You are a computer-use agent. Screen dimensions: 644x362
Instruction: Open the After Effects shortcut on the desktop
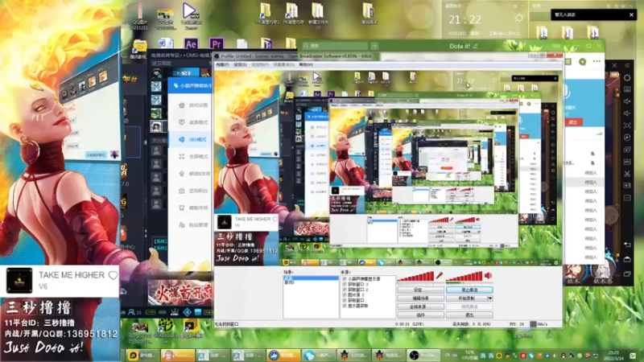coord(191,43)
